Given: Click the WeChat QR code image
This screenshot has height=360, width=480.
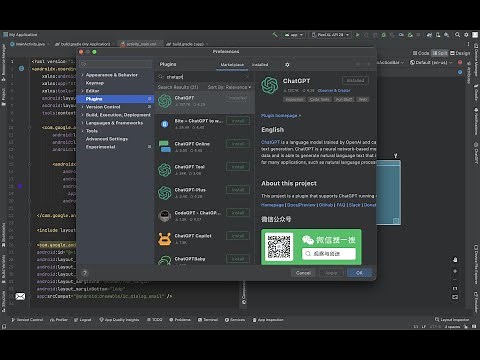Looking at the screenshot, I should [279, 247].
